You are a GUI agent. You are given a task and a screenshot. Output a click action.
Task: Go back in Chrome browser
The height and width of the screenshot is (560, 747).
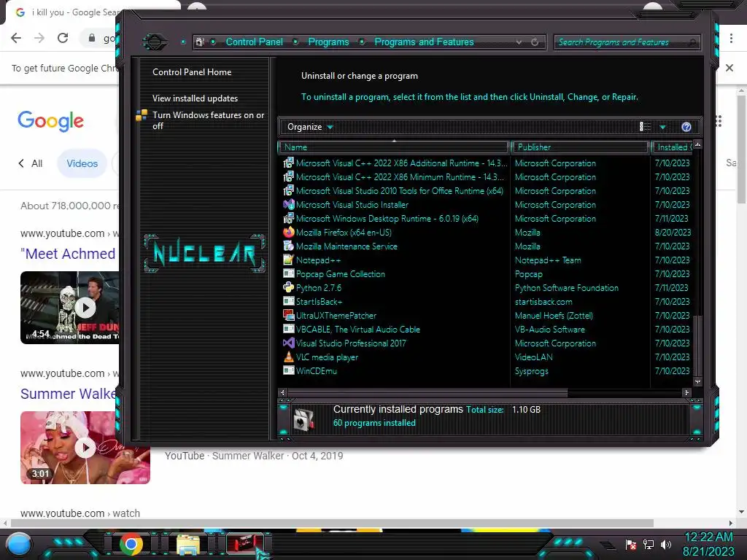click(x=16, y=38)
